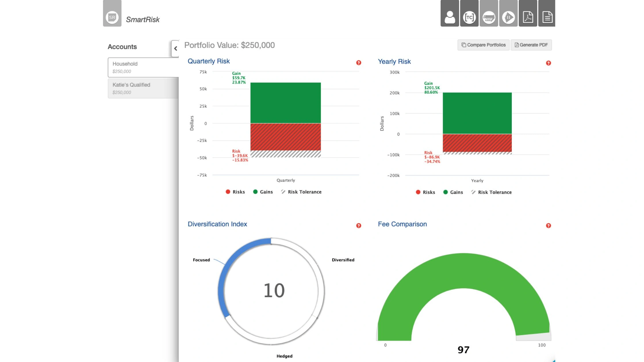
Task: Show help for Fee Comparison
Action: [548, 226]
